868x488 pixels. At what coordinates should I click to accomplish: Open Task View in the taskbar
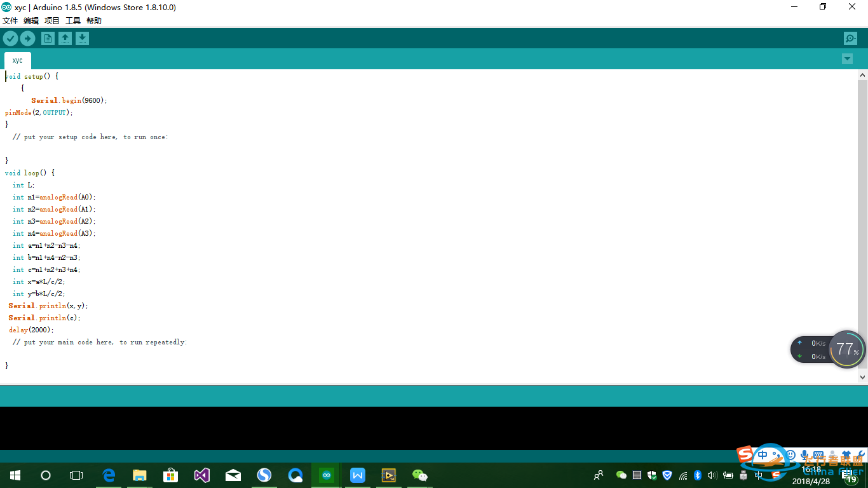coord(76,475)
